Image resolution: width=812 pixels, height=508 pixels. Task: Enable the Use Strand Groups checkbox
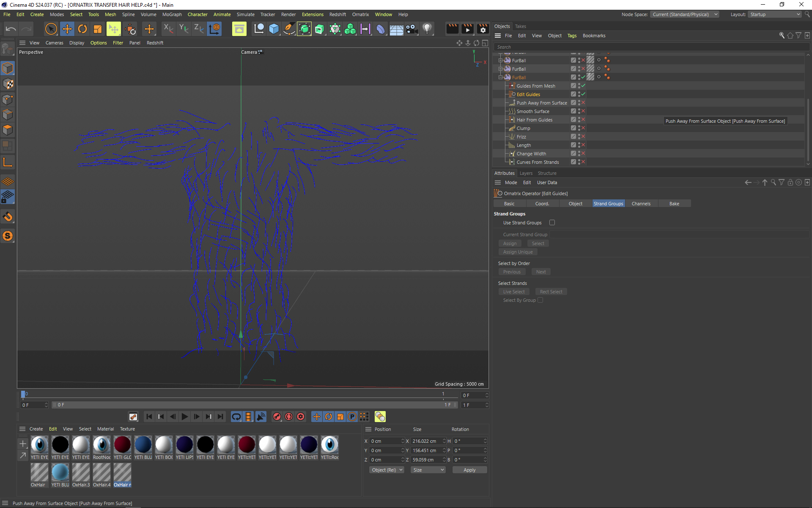tap(552, 223)
